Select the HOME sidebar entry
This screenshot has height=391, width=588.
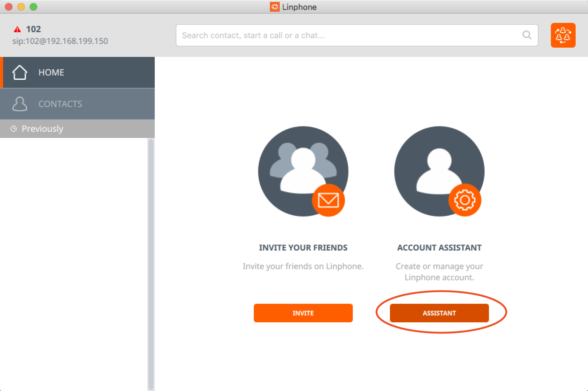click(77, 72)
